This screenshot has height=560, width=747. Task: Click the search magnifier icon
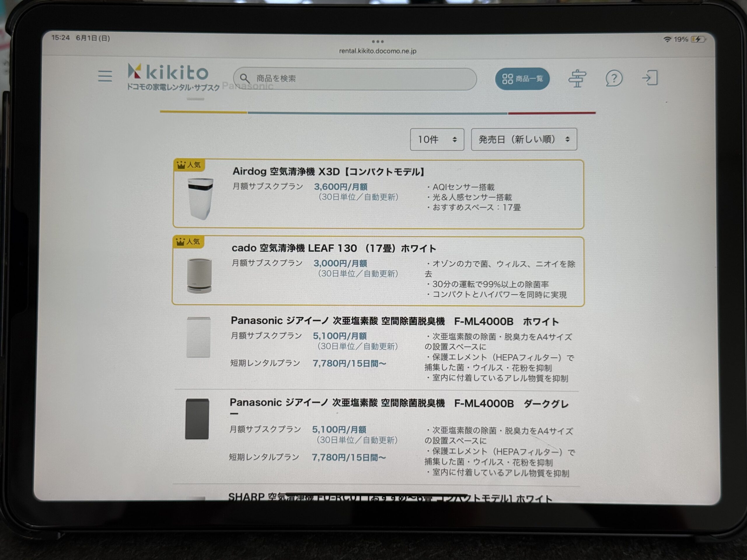click(245, 79)
